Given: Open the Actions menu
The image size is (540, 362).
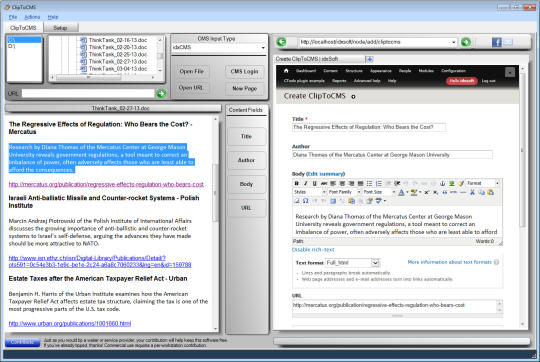Looking at the screenshot, I should tap(32, 17).
